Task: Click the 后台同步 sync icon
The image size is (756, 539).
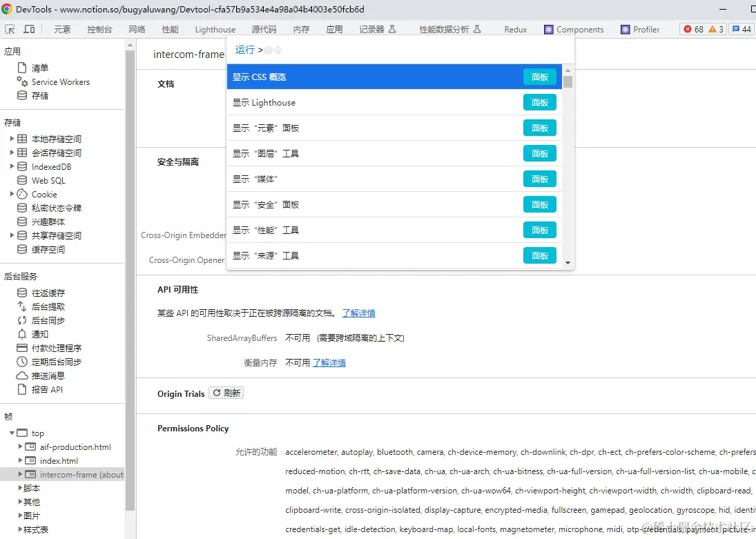Action: pyautogui.click(x=22, y=320)
